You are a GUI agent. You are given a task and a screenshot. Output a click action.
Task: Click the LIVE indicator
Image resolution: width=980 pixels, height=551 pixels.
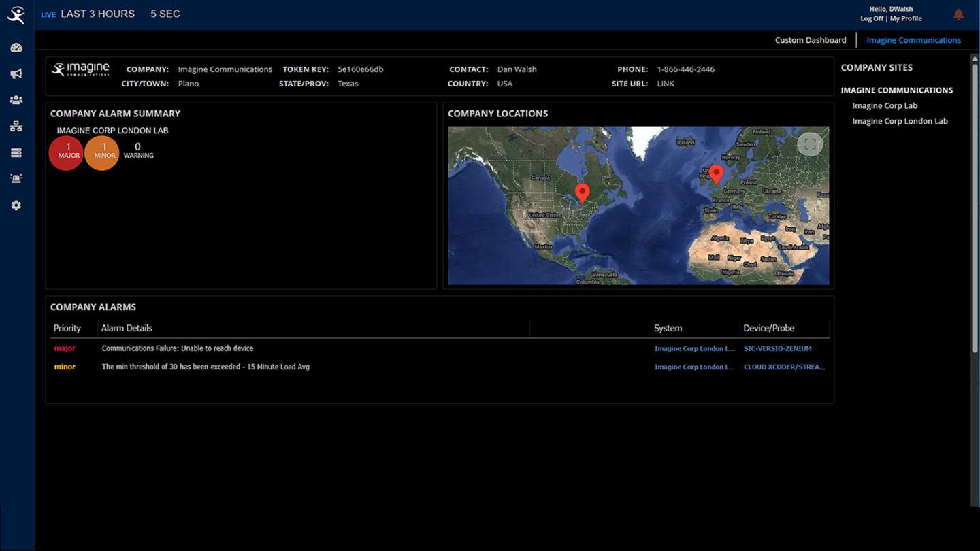tap(48, 15)
